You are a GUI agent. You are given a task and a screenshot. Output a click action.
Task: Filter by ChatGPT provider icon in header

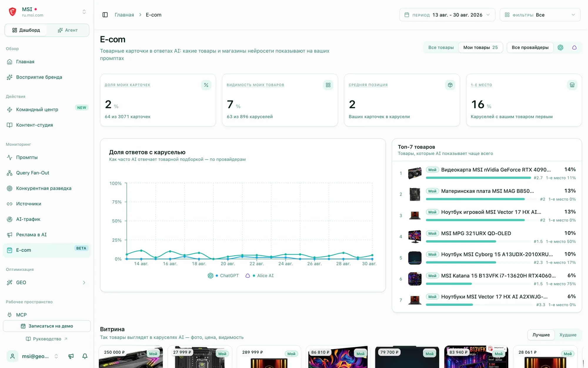560,47
